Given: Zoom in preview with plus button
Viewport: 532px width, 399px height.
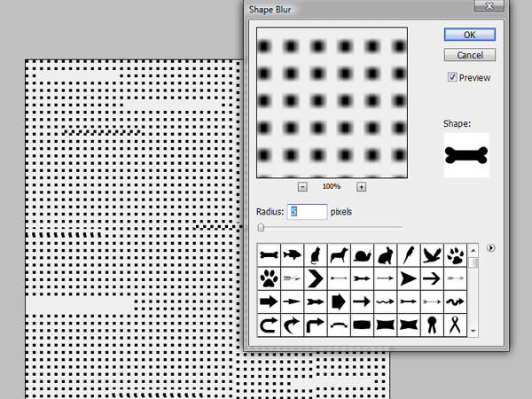Looking at the screenshot, I should pyautogui.click(x=361, y=186).
